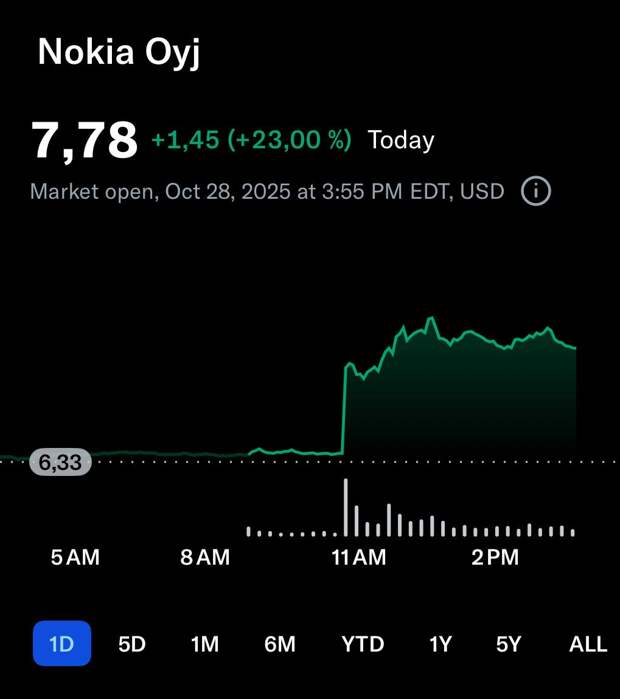Screen dimensions: 620x699
Task: Click the green +1,45 (+23,00 %) change
Action: point(251,140)
